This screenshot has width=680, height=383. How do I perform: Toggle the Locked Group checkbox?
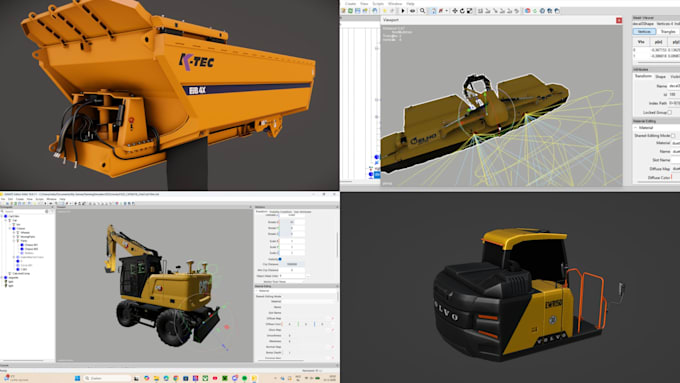pos(670,112)
